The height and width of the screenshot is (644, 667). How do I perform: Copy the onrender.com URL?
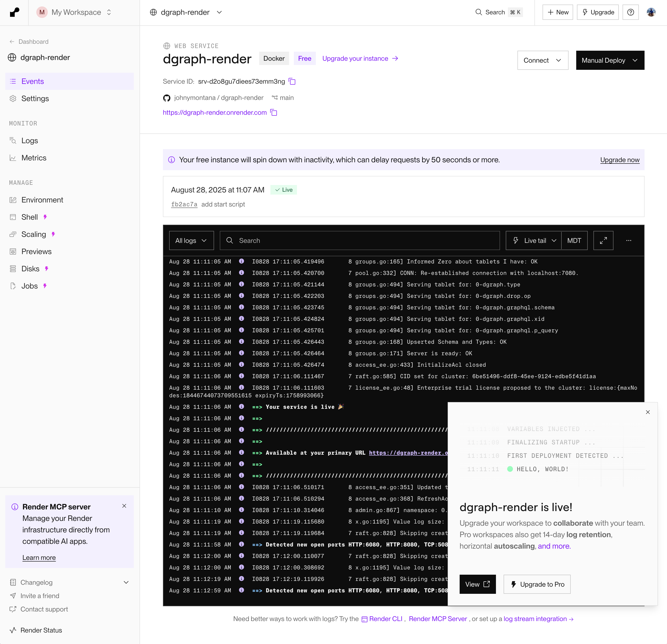pos(274,112)
